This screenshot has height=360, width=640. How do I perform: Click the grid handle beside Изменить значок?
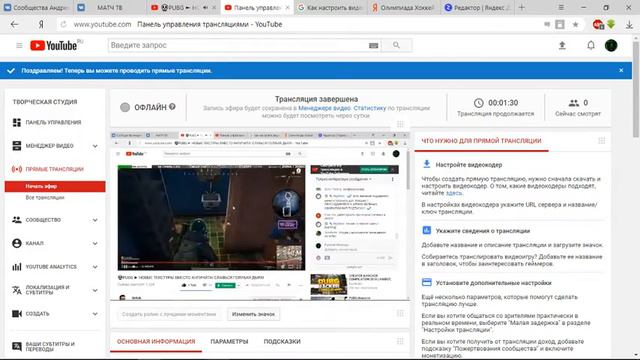(400, 313)
